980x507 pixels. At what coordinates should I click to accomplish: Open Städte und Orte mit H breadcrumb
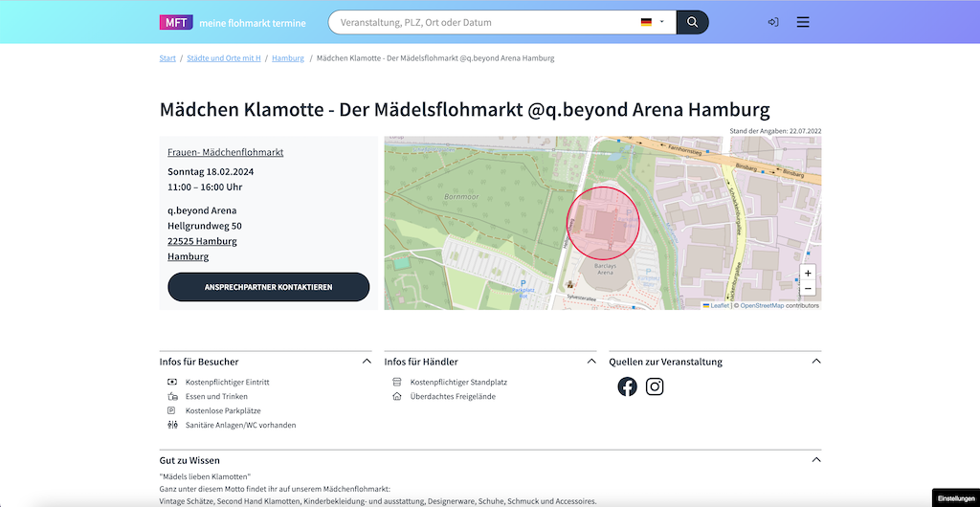(x=224, y=58)
